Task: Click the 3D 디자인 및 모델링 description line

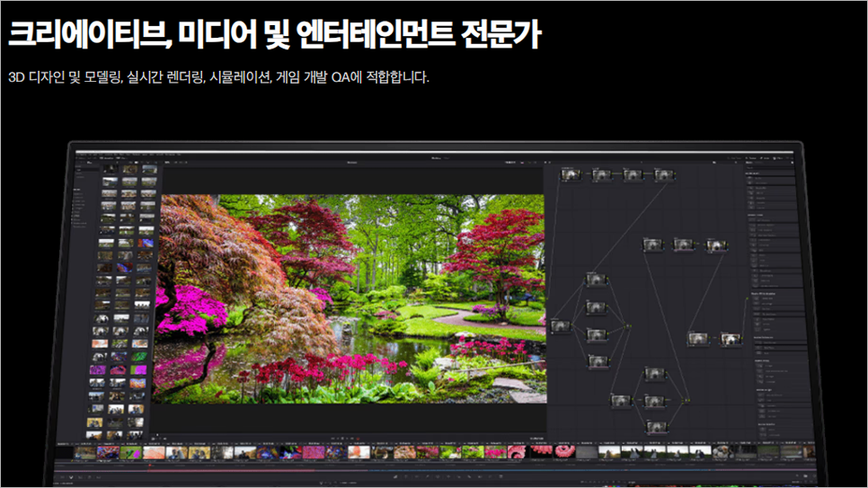Action: [218, 77]
